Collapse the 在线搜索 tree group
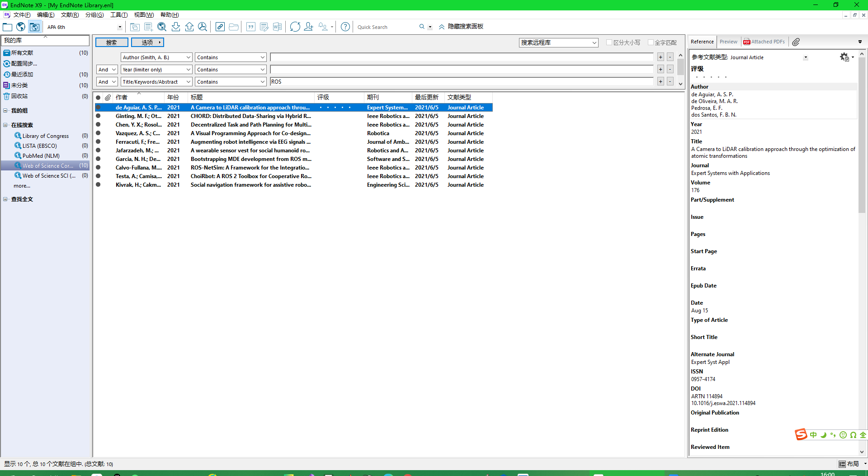Image resolution: width=868 pixels, height=476 pixels. point(5,125)
